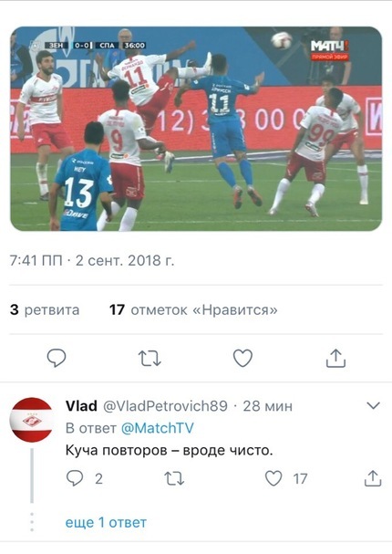
Task: Tap the share icon under the main tweet
Action: click(335, 359)
